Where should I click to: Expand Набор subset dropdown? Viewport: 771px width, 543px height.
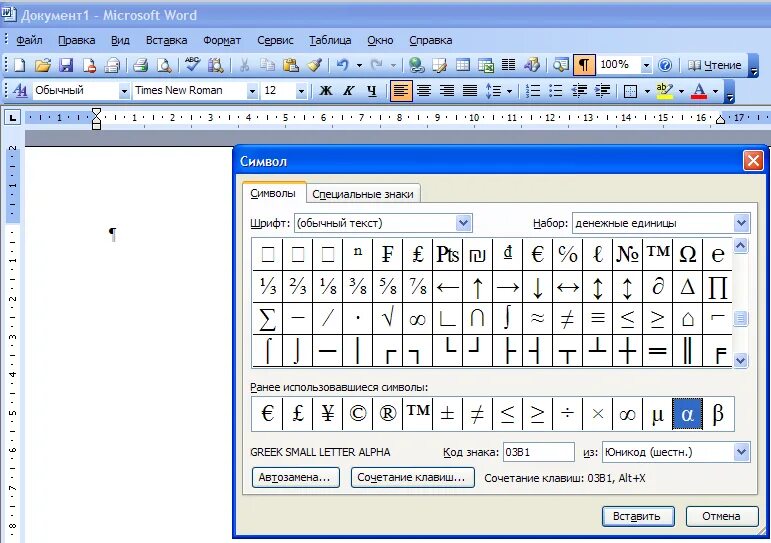coord(741,223)
